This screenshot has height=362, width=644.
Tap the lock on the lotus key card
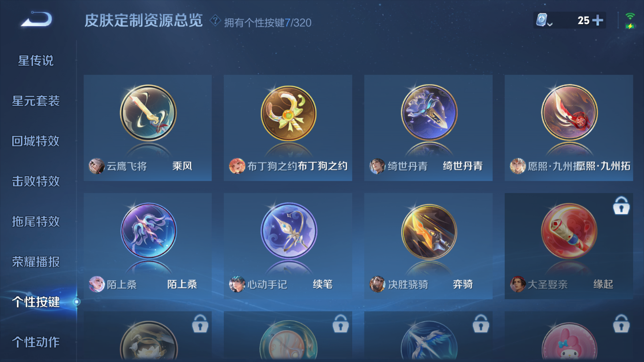[200, 323]
